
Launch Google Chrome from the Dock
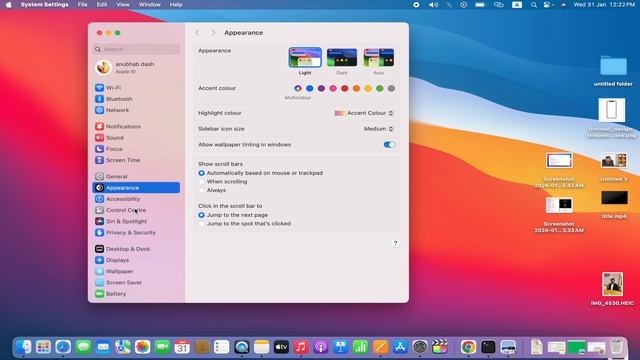pyautogui.click(x=468, y=347)
